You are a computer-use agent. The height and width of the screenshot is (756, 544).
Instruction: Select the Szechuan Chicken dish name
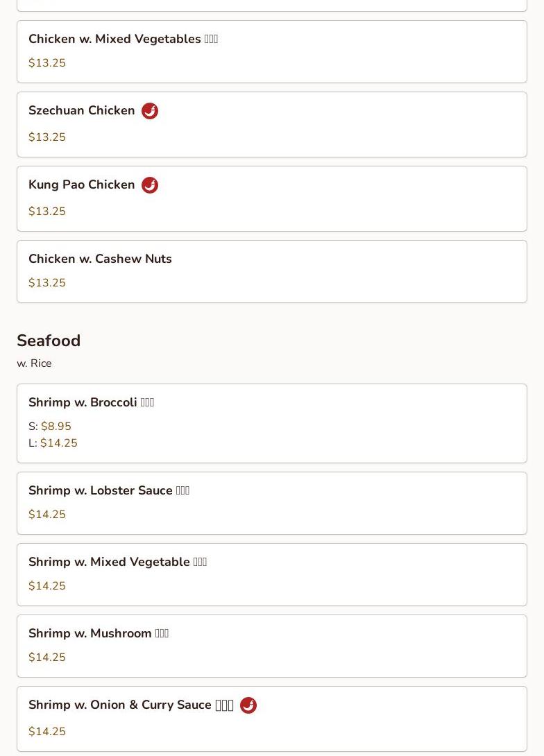(82, 111)
